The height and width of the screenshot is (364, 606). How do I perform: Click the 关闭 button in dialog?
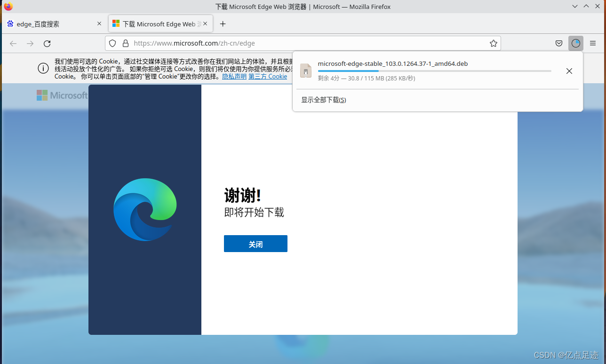(255, 244)
